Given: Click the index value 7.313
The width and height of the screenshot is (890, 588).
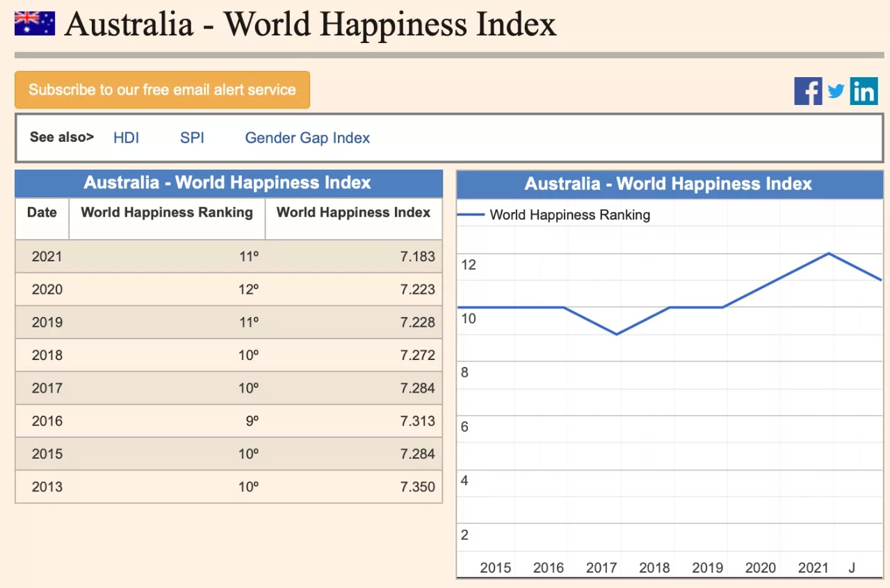Looking at the screenshot, I should 417,420.
